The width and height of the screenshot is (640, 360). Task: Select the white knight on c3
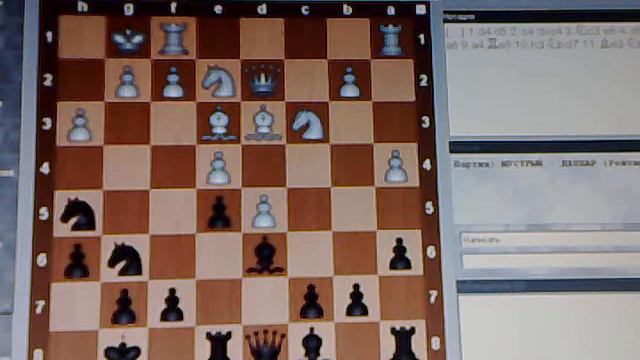(308, 124)
